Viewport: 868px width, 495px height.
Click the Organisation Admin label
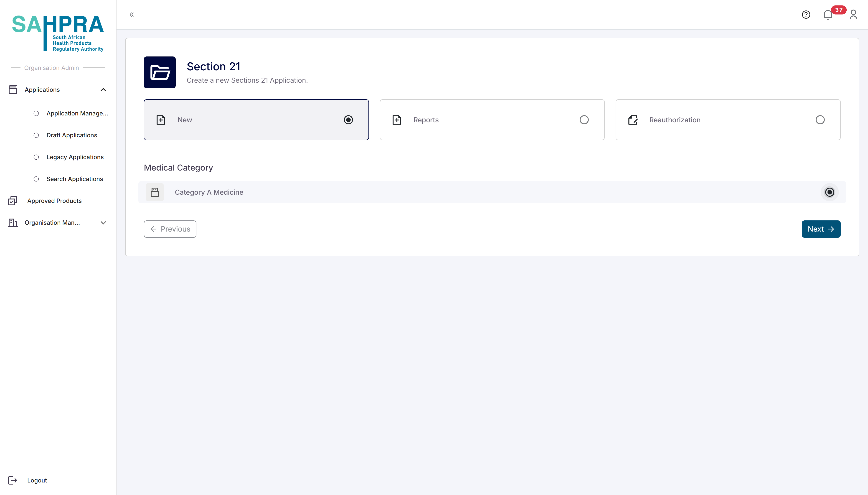[51, 68]
